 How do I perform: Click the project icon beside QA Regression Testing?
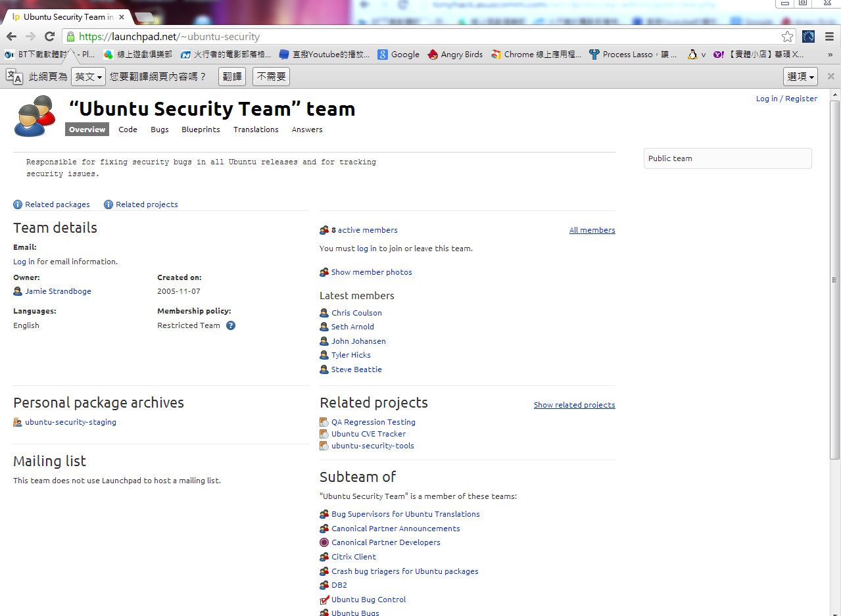click(x=324, y=422)
